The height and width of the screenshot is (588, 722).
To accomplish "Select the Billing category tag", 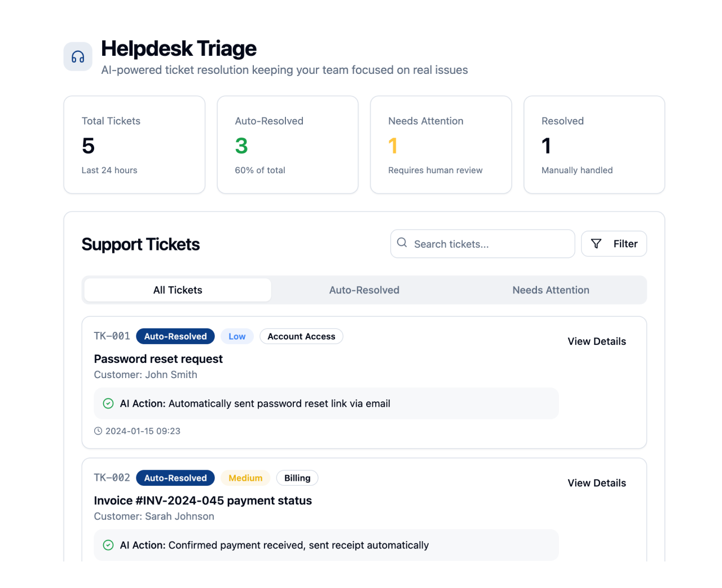I will coord(297,477).
